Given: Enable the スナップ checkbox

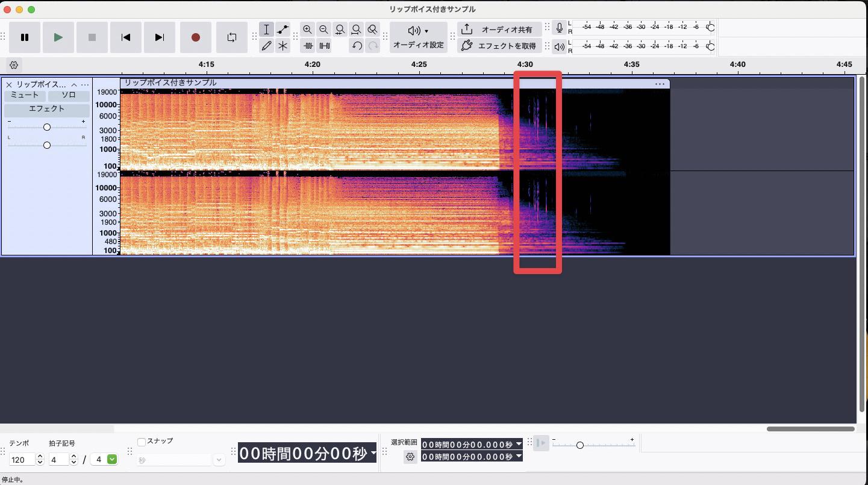Looking at the screenshot, I should point(142,442).
